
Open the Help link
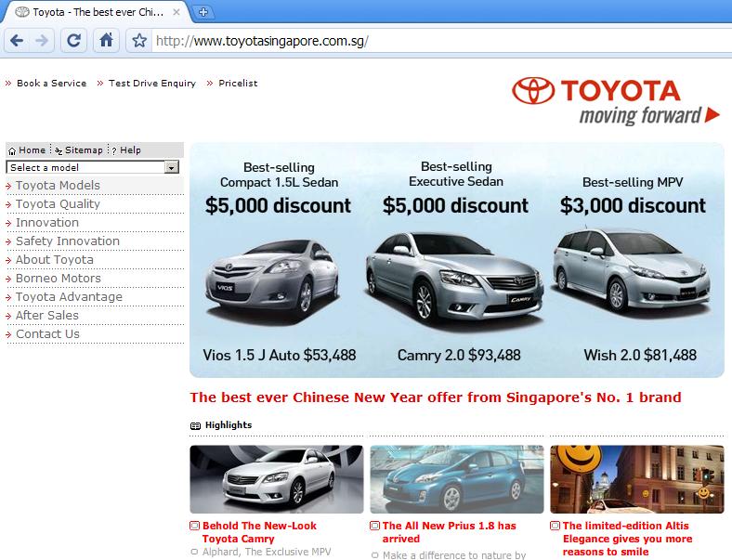pyautogui.click(x=126, y=150)
